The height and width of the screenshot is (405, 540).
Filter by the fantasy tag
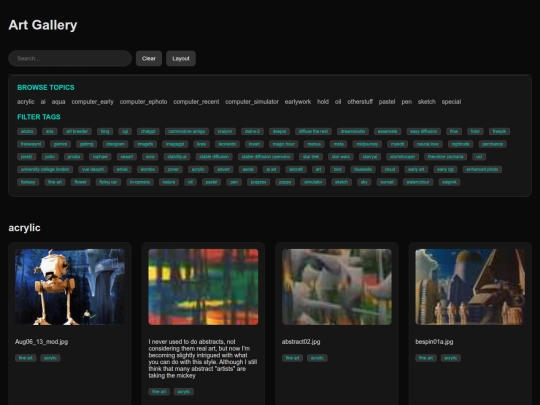[28, 183]
